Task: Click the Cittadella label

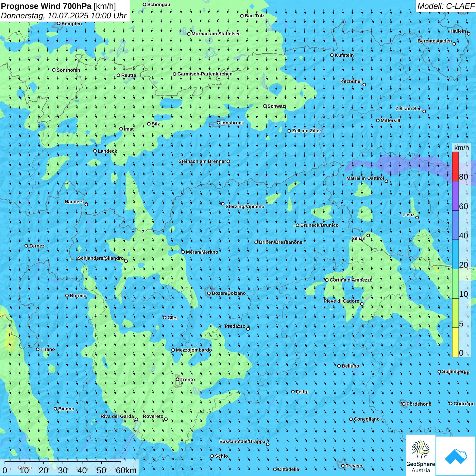Action: coord(288,469)
